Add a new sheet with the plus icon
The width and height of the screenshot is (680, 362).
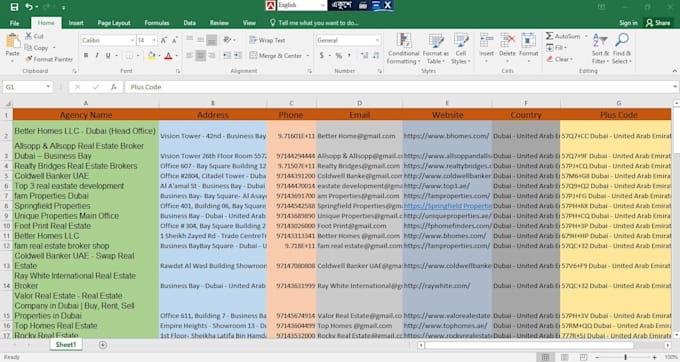pos(103,345)
